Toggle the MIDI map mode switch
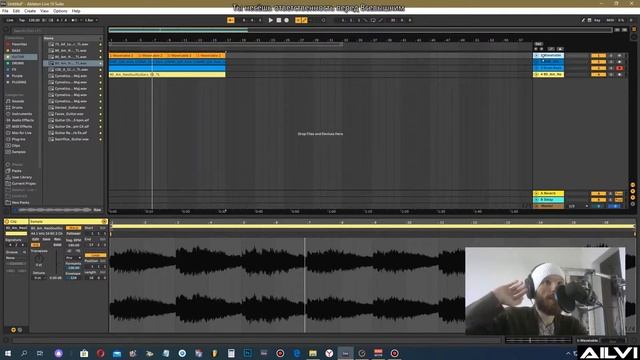This screenshot has width=640, height=360. 610,20
